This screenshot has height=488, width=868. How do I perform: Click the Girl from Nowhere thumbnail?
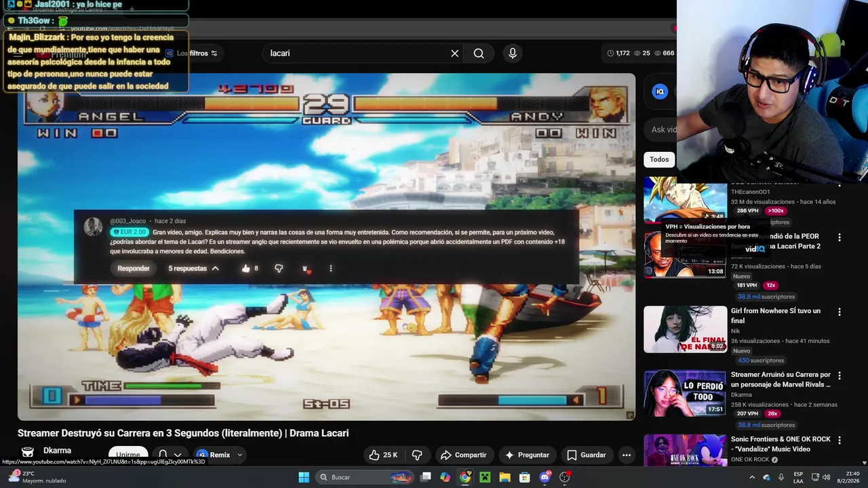[685, 329]
